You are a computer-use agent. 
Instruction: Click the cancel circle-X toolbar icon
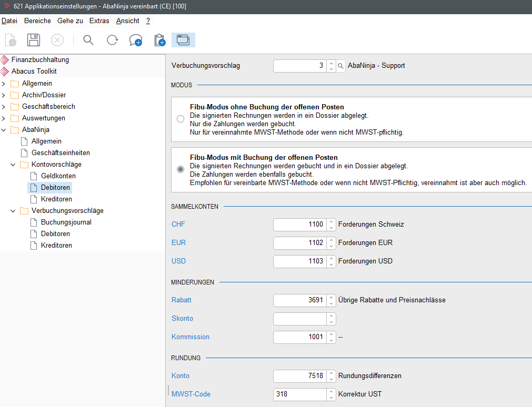[x=57, y=40]
